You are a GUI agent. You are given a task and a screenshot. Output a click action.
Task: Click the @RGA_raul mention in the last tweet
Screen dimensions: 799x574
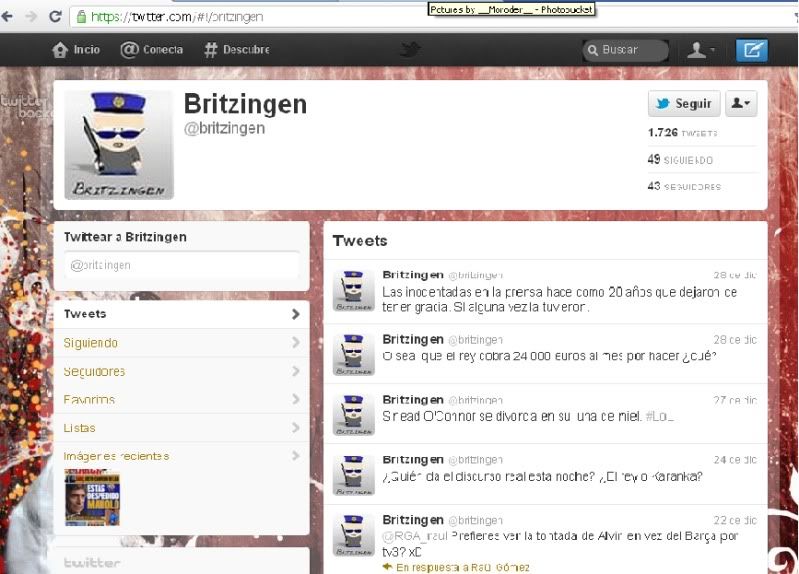pyautogui.click(x=415, y=536)
